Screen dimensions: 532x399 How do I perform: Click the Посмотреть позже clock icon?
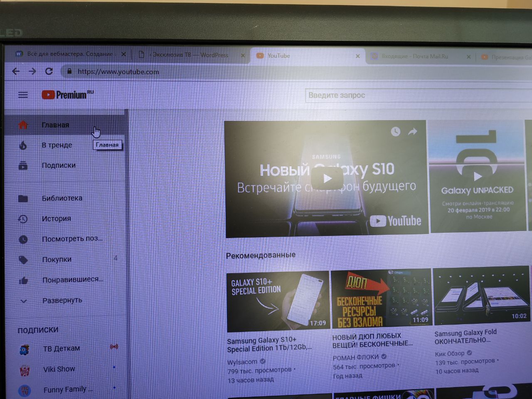tap(23, 239)
